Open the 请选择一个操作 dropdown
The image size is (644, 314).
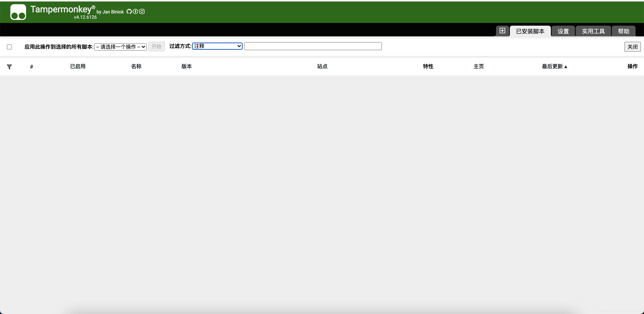point(121,47)
